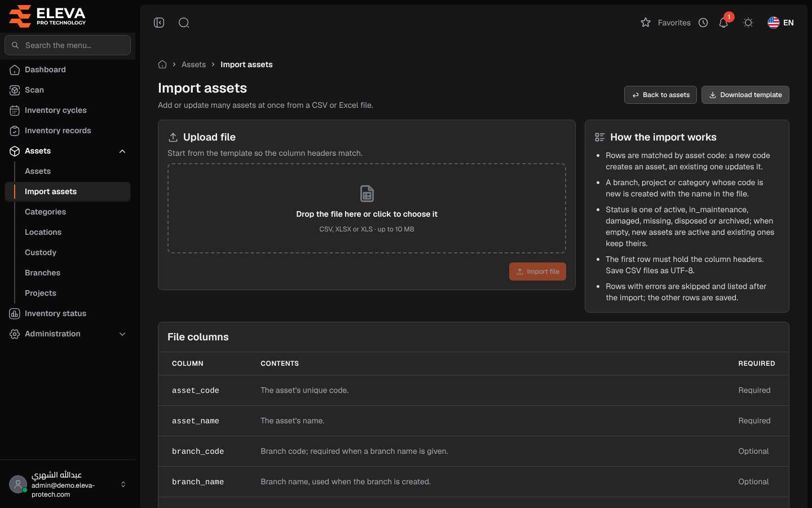Viewport: 812px width, 508px height.
Task: Click the Assets cube icon
Action: click(x=15, y=151)
